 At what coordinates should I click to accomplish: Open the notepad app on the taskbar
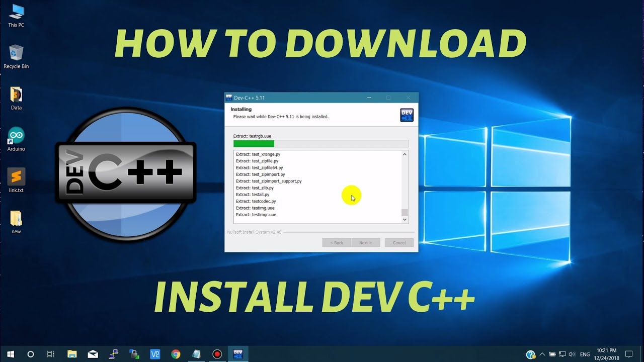(196, 354)
